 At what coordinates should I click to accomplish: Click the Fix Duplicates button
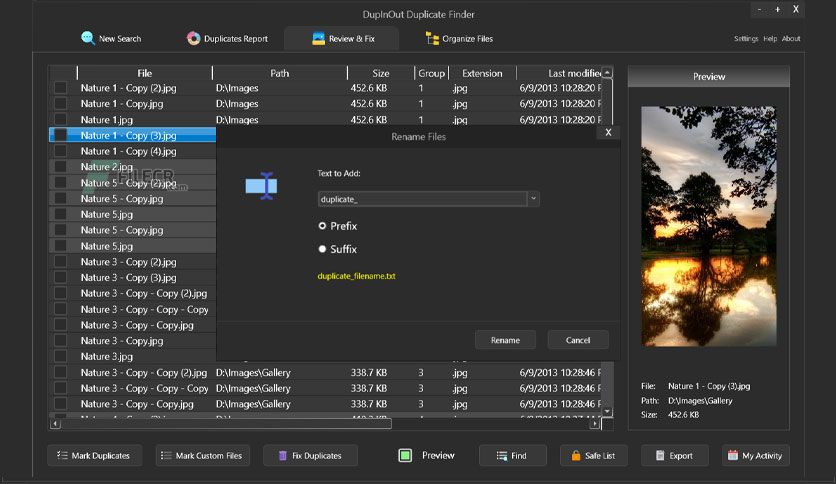coord(310,455)
